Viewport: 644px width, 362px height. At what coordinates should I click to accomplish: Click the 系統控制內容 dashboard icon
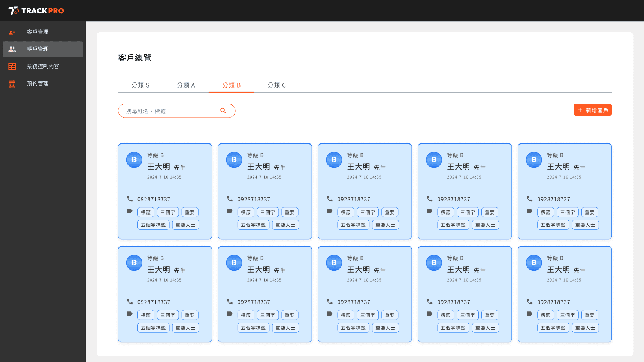point(12,66)
